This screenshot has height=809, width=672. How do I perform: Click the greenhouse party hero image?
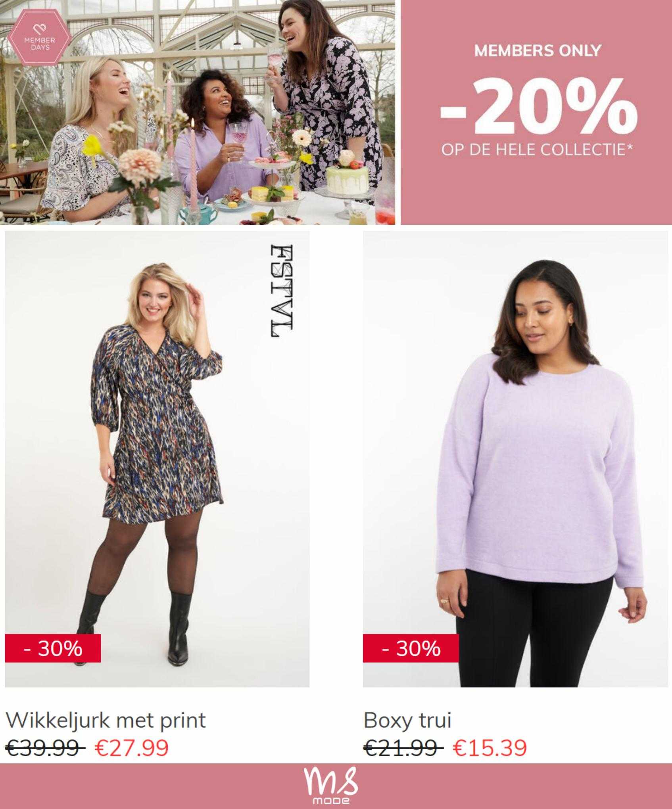coord(198,112)
